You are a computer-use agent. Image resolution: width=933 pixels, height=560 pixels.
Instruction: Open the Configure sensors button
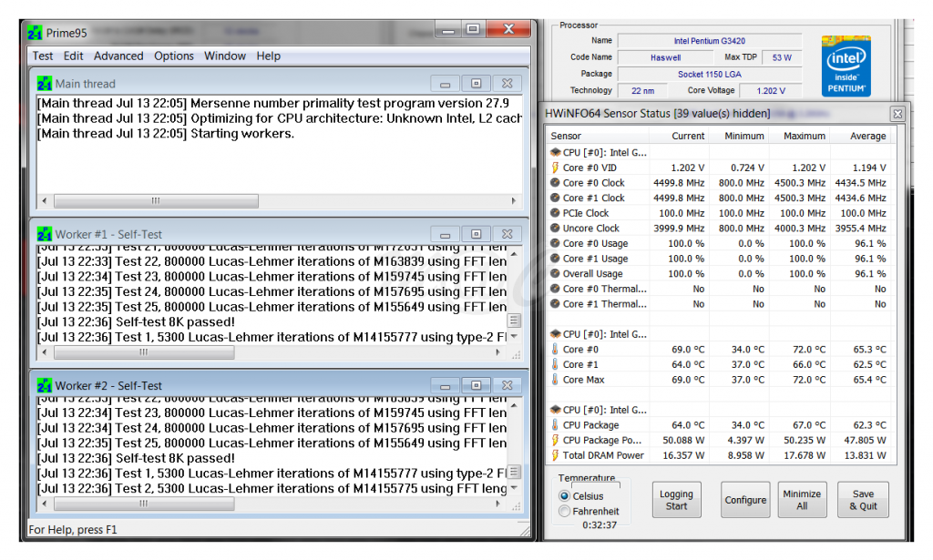tap(745, 500)
